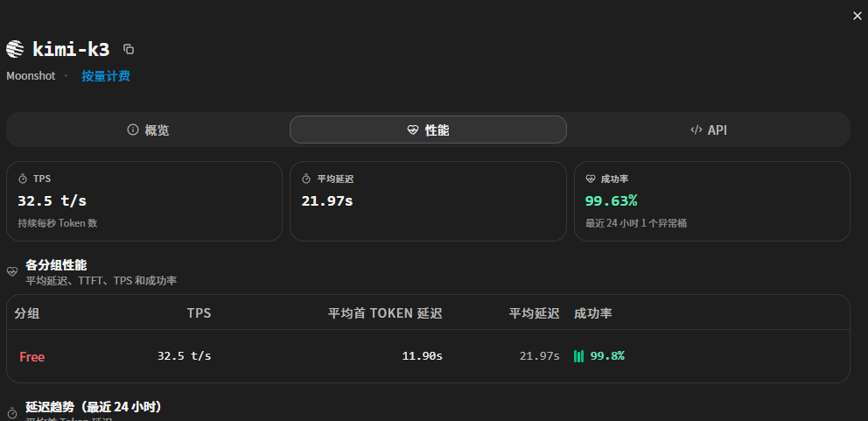The width and height of the screenshot is (868, 421).
Task: Open the API tab
Action: tap(709, 130)
